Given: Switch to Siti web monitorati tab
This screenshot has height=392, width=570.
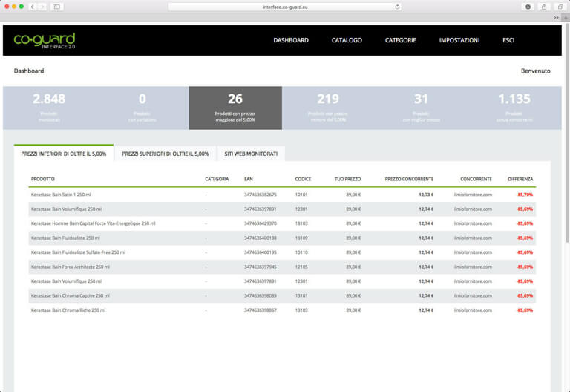Looking at the screenshot, I should coord(251,154).
